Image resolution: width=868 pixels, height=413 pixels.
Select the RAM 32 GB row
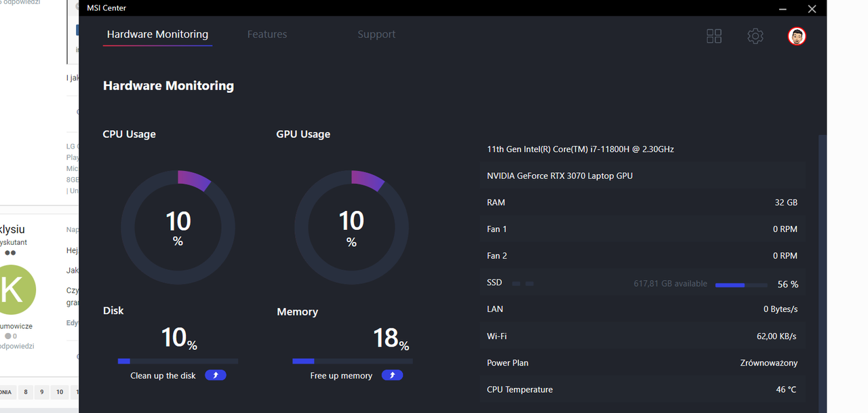642,202
